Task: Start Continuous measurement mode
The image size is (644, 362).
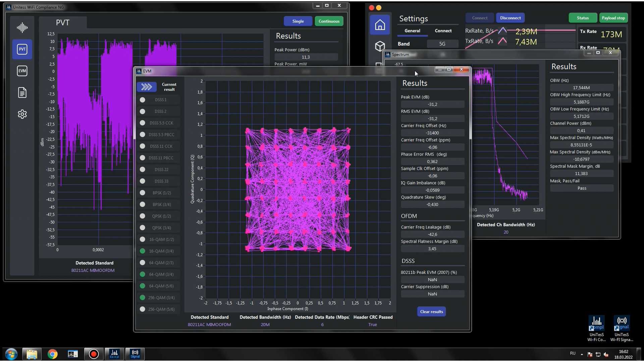Action: pyautogui.click(x=329, y=21)
